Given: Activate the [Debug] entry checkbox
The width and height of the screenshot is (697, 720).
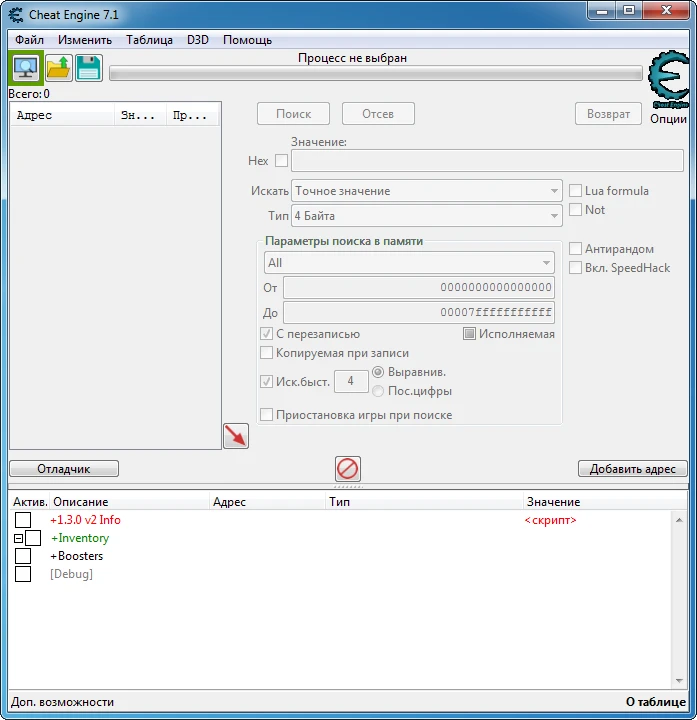Looking at the screenshot, I should [x=23, y=574].
